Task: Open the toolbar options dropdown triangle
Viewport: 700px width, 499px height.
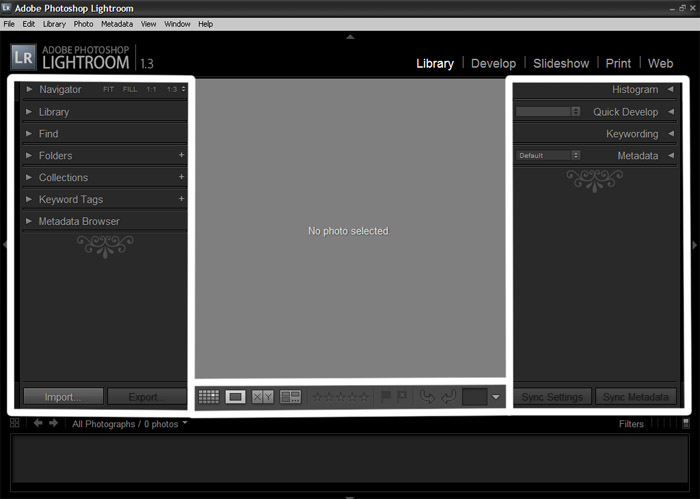Action: point(496,397)
